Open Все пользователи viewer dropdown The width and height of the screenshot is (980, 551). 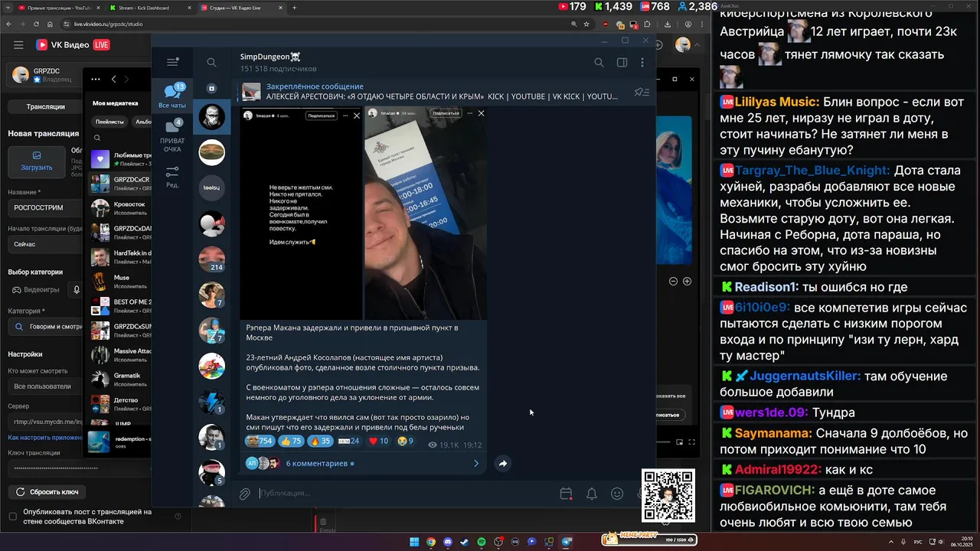46,386
